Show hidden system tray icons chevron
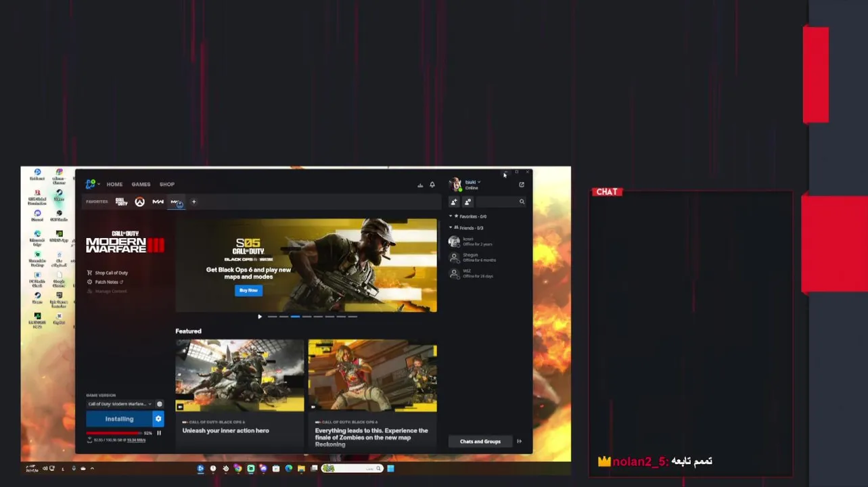The height and width of the screenshot is (487, 868). tap(92, 468)
